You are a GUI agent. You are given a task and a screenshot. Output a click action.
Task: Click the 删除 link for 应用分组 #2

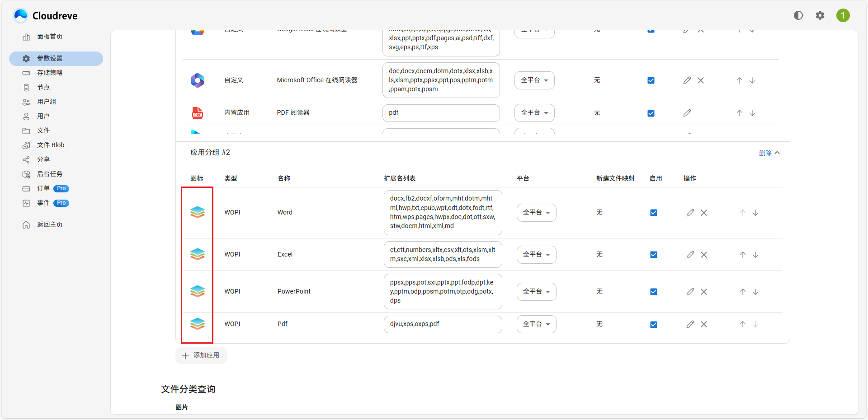click(765, 153)
